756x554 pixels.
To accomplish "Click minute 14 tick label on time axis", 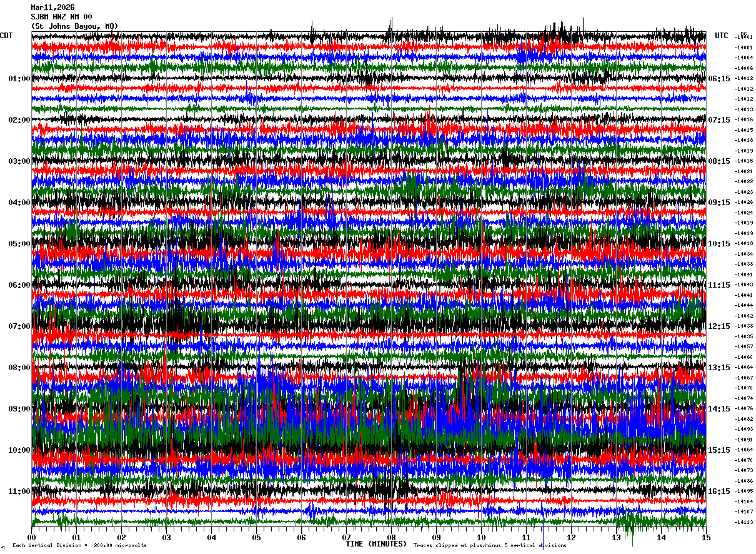I will pyautogui.click(x=661, y=537).
